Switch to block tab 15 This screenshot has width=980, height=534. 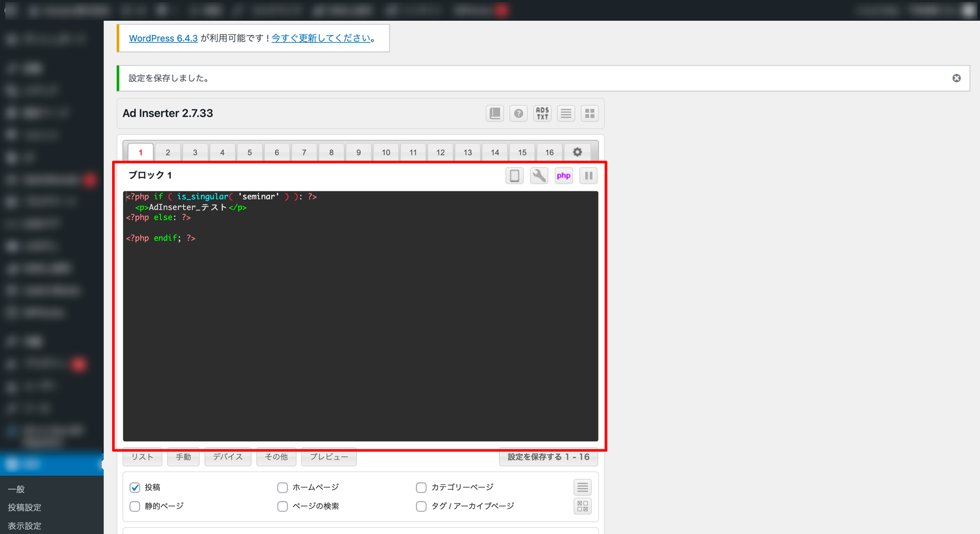tap(522, 152)
